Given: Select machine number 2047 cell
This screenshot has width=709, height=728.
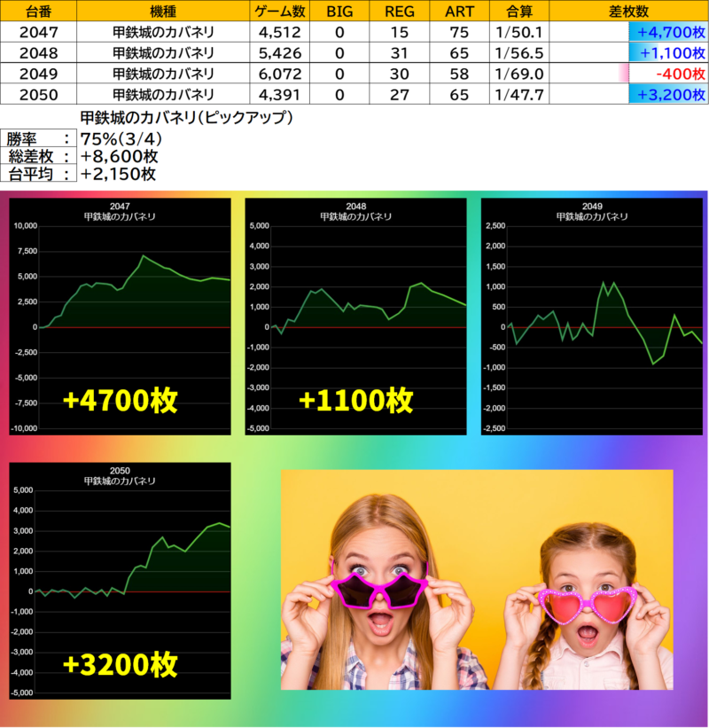Looking at the screenshot, I should [x=38, y=32].
